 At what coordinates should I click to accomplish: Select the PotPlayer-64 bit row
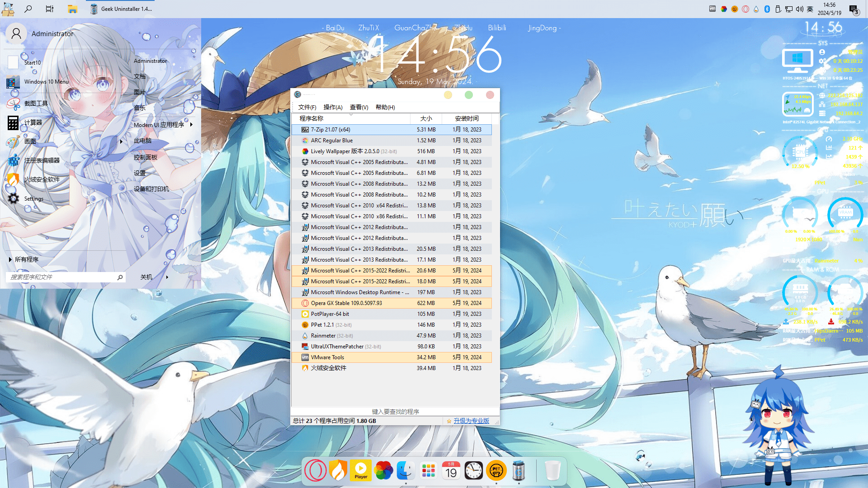392,314
